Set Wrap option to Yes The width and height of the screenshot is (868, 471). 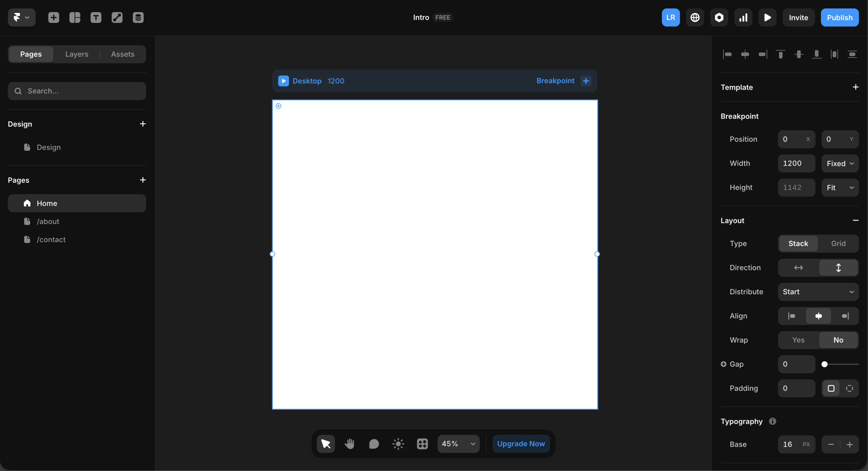pos(798,340)
